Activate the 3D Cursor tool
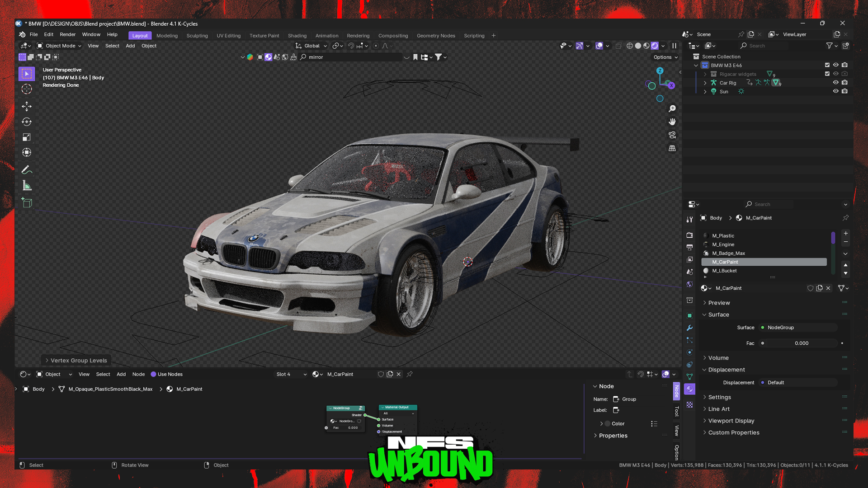 click(x=27, y=89)
